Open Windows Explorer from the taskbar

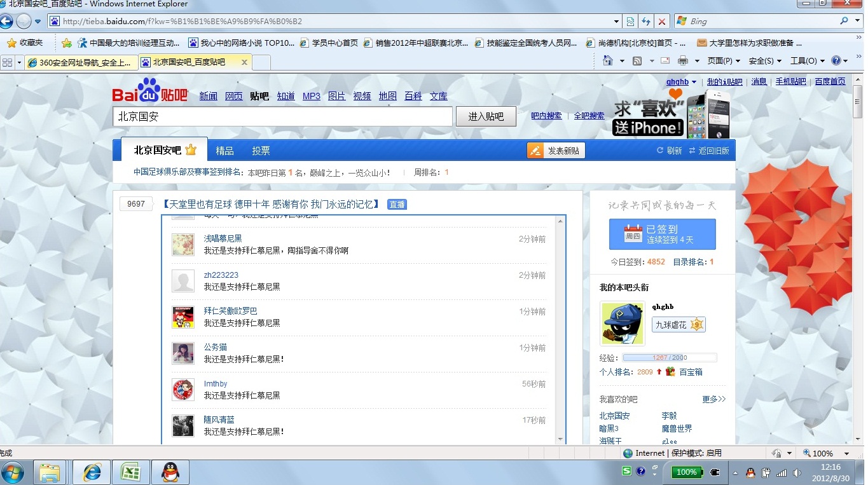coord(50,472)
